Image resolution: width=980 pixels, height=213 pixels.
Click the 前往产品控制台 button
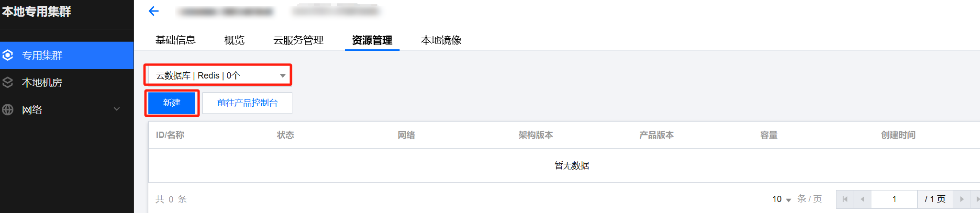click(x=247, y=103)
